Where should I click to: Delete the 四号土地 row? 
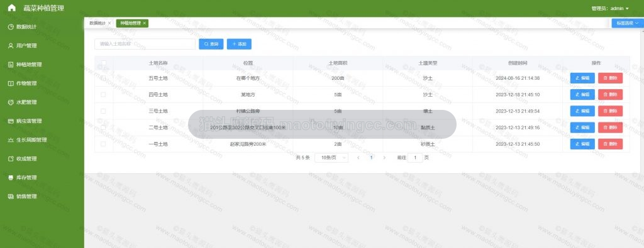coord(610,95)
